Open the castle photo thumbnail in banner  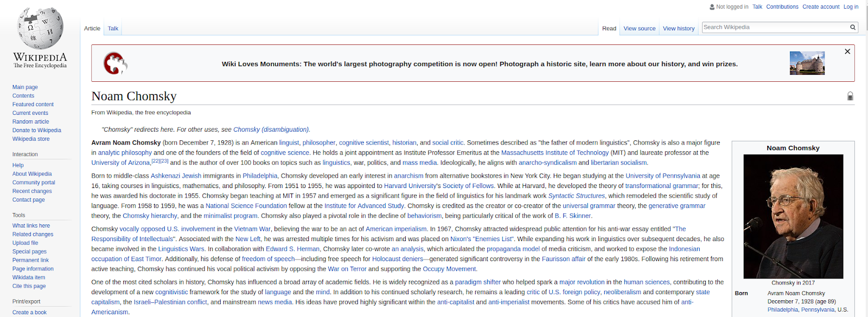(x=807, y=63)
